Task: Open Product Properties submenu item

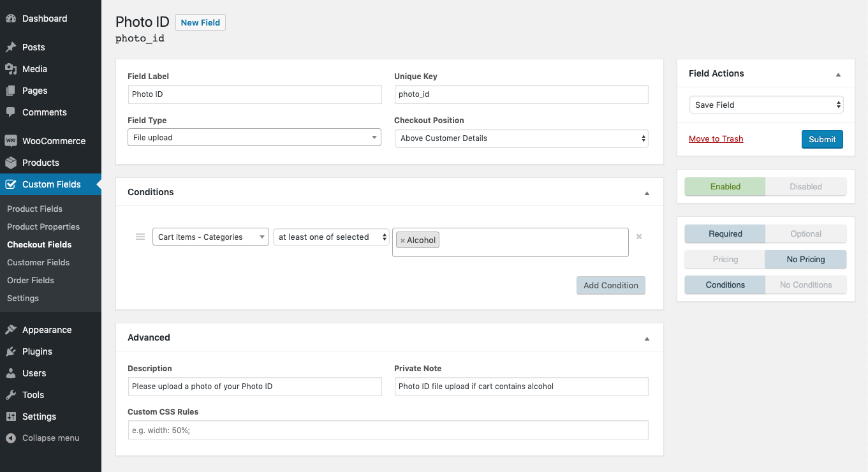Action: (x=43, y=226)
